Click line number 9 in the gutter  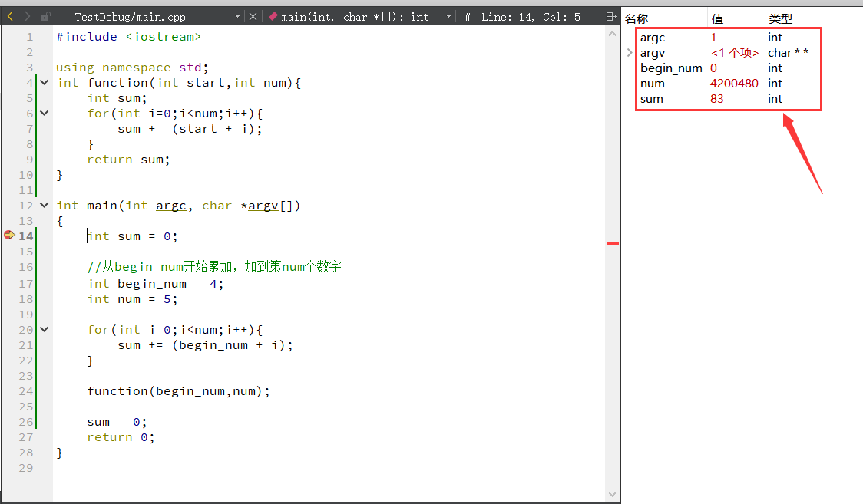pyautogui.click(x=30, y=160)
